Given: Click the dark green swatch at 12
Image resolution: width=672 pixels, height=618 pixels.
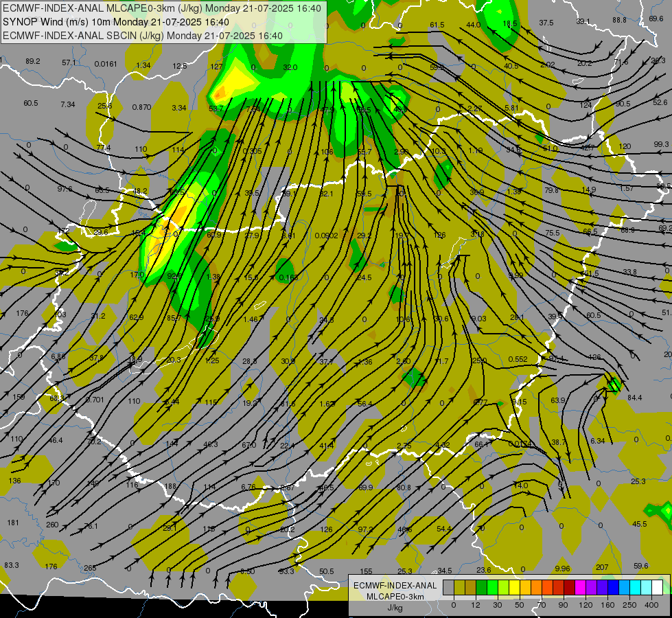Looking at the screenshot, I should click(x=482, y=587).
